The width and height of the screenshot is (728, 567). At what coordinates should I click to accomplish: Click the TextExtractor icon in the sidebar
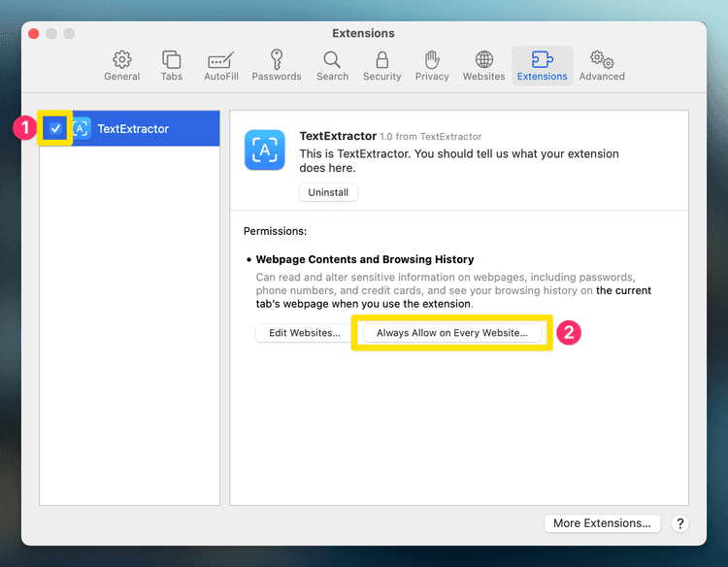point(82,128)
